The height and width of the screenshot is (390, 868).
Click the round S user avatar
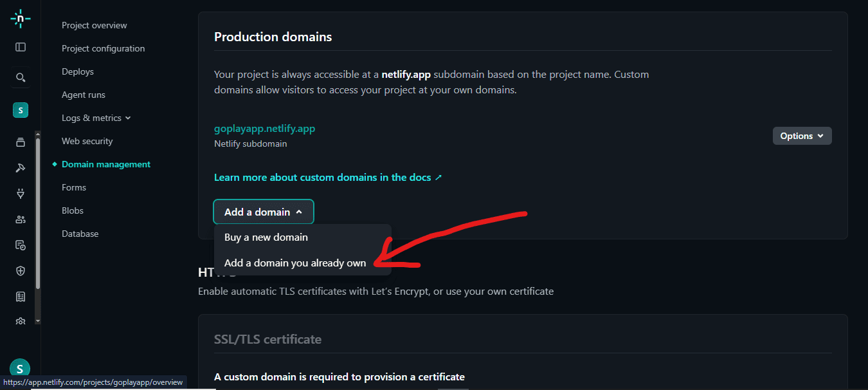tap(20, 369)
